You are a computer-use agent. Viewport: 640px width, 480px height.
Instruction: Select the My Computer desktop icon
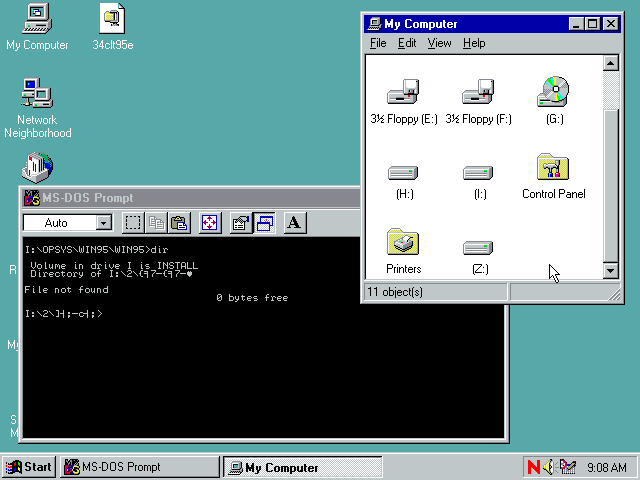pyautogui.click(x=37, y=18)
